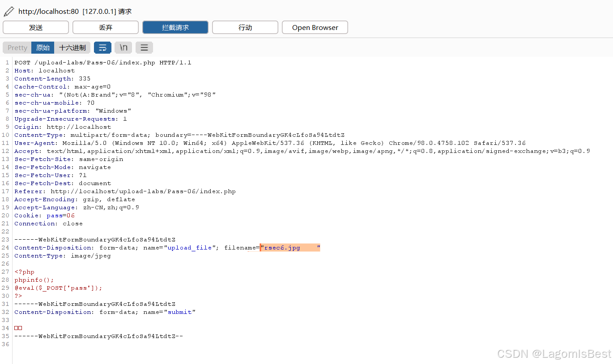Click the User-Agent Mozilla/5.0 header line
Image resolution: width=613 pixels, height=364 pixels.
[270, 143]
